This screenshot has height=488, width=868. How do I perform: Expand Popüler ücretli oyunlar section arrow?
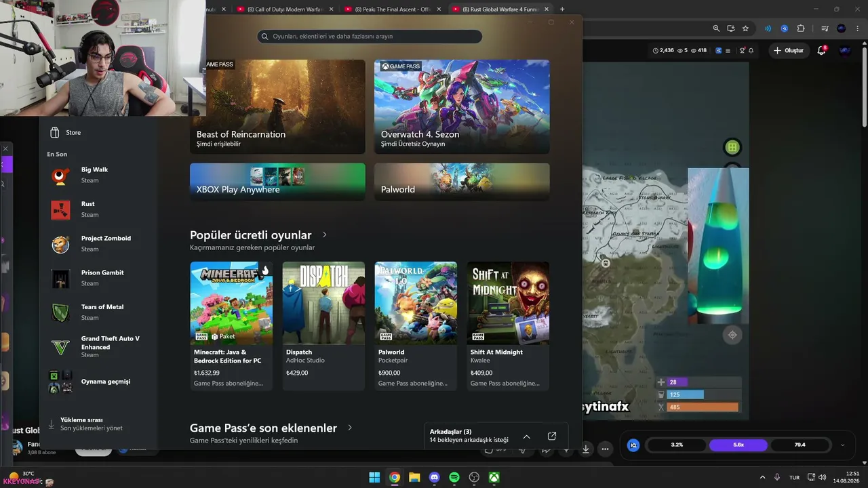pos(325,235)
